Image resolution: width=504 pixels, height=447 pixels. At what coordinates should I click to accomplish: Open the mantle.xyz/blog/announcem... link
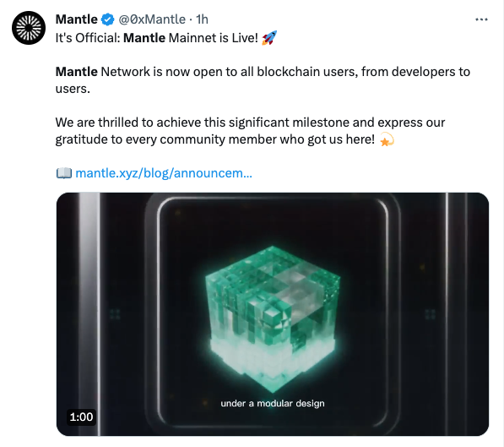click(x=164, y=173)
